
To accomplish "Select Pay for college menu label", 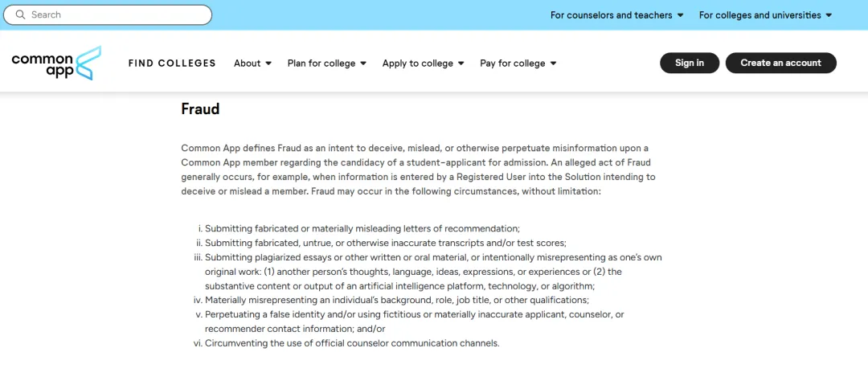I will tap(513, 63).
